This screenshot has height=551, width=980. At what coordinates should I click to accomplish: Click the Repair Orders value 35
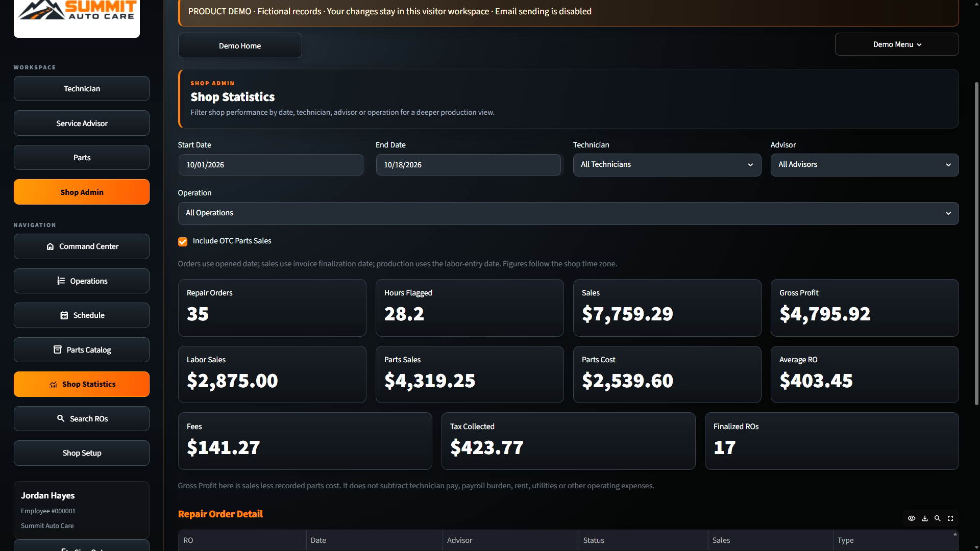(x=198, y=314)
